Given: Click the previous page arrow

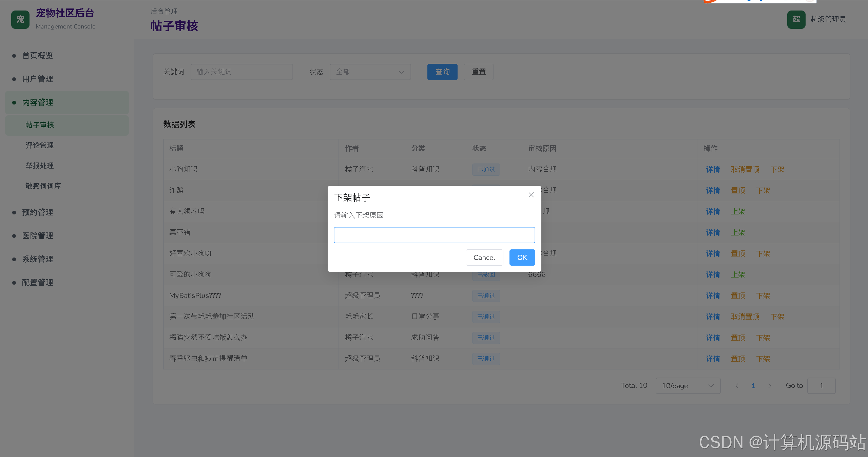Looking at the screenshot, I should (737, 386).
